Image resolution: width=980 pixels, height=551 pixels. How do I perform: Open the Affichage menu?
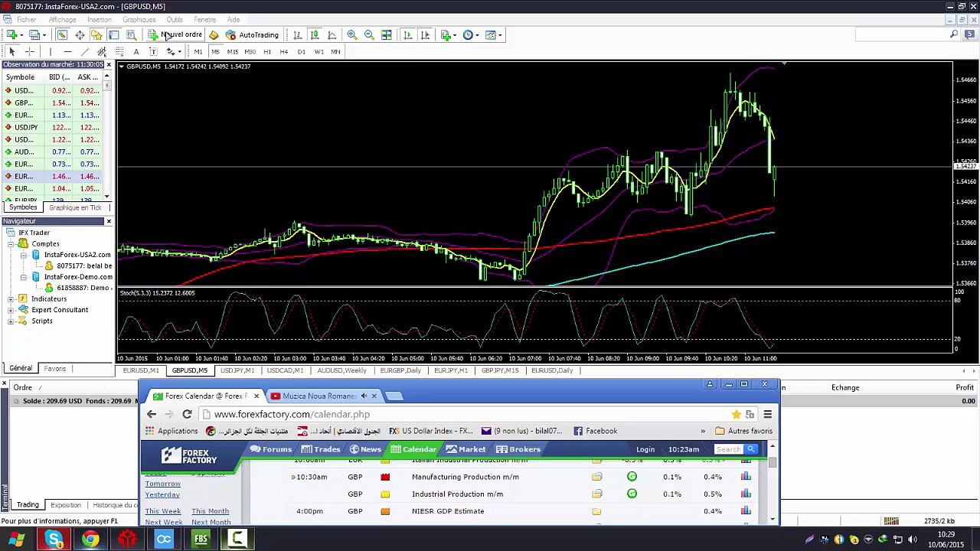(62, 19)
